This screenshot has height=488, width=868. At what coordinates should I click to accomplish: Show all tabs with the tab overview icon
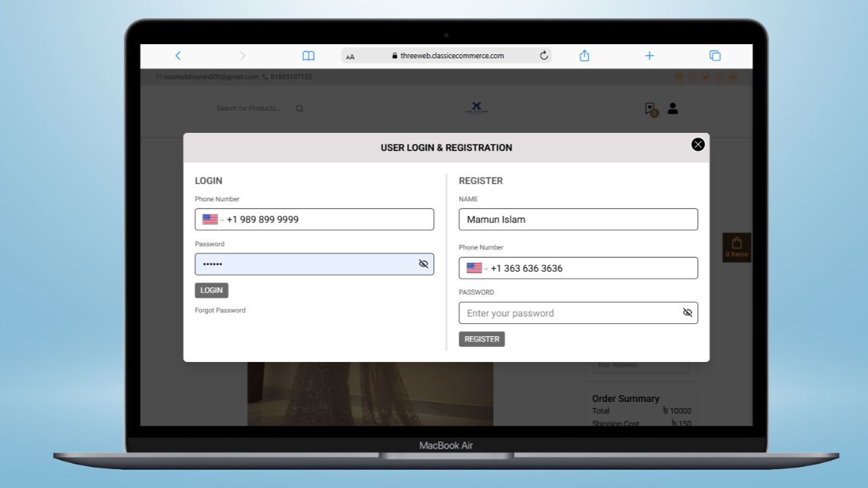click(x=715, y=56)
